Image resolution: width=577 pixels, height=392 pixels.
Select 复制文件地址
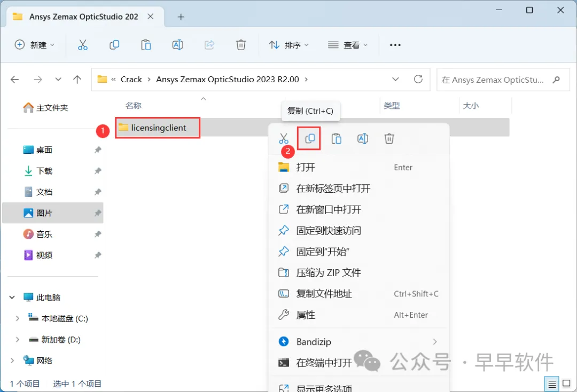[x=359, y=294]
